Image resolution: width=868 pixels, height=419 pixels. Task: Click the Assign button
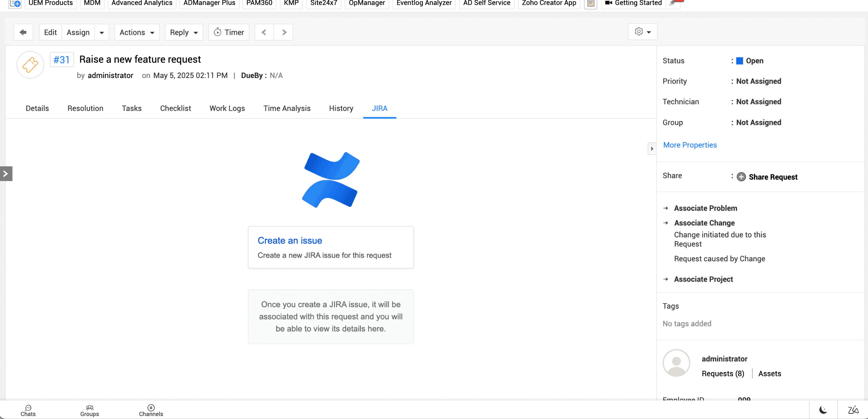pos(78,32)
